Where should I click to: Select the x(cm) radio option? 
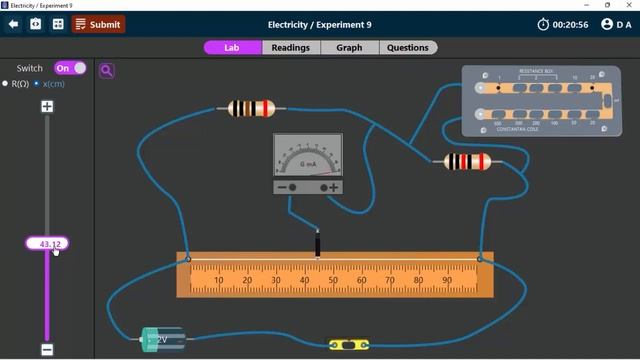point(36,83)
